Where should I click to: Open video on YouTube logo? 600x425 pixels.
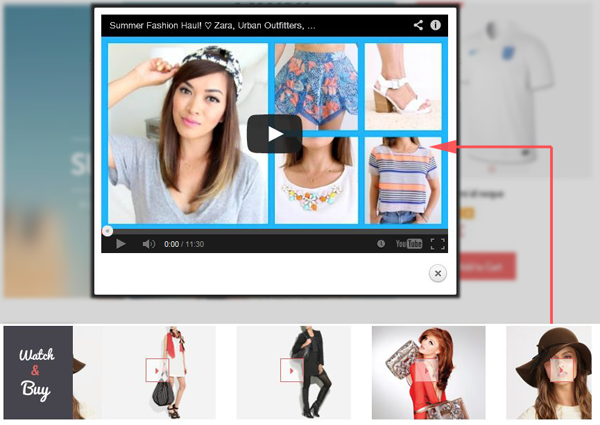(x=409, y=244)
